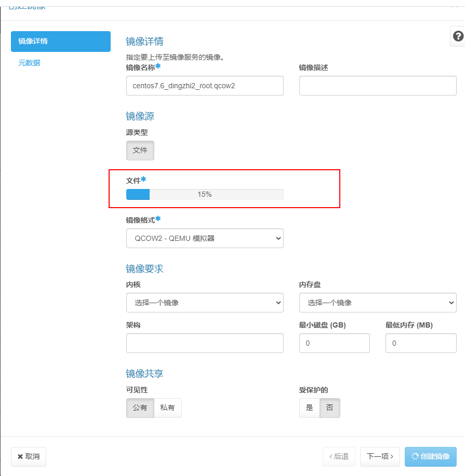This screenshot has height=476, width=465.
Task: Click the help question mark icon
Action: 457,36
